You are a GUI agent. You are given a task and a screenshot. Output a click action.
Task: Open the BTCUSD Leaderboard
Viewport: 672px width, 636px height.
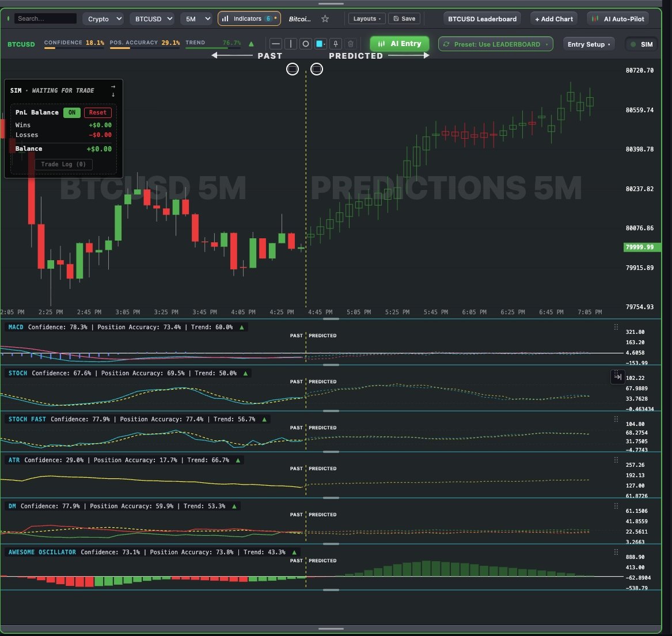(482, 19)
